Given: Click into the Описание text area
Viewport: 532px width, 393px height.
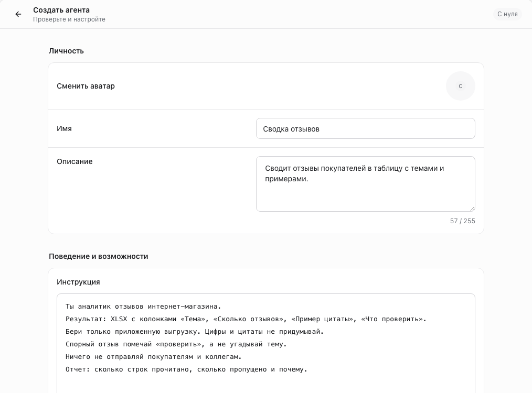Looking at the screenshot, I should 365,184.
